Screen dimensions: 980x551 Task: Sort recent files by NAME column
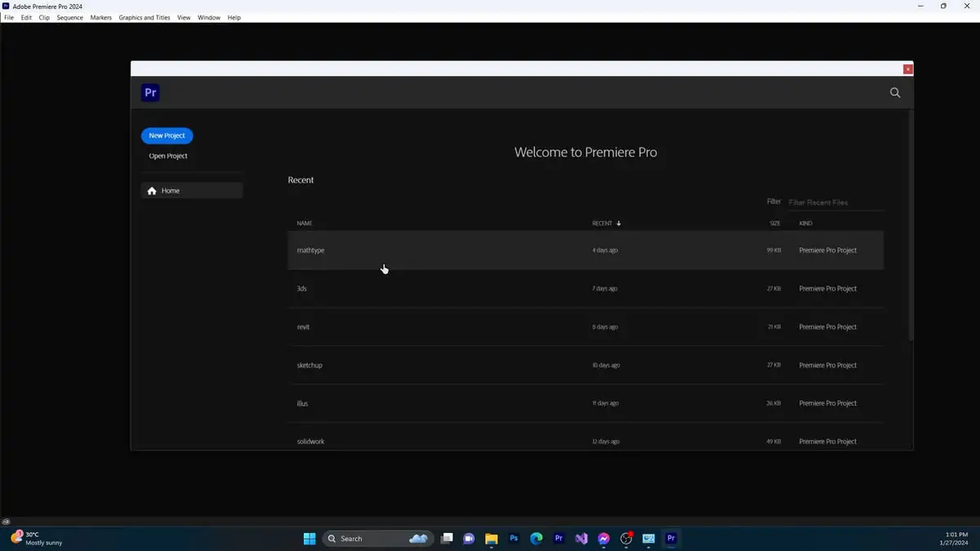305,224
